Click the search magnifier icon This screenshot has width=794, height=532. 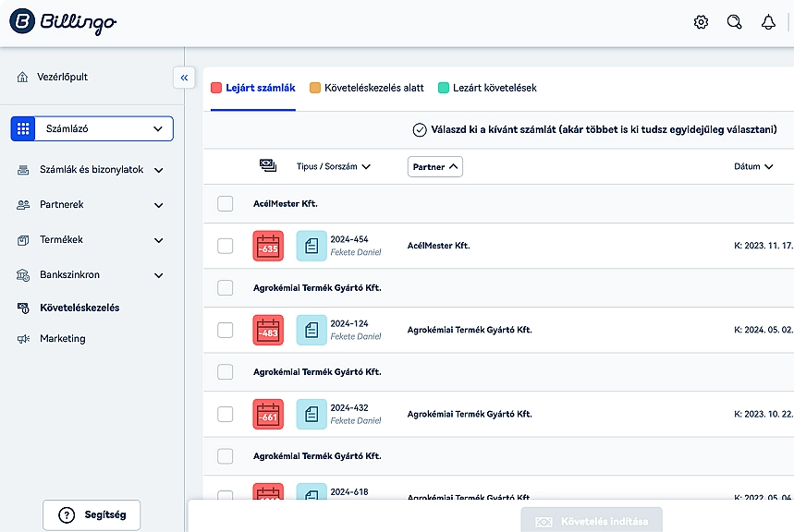coord(734,22)
